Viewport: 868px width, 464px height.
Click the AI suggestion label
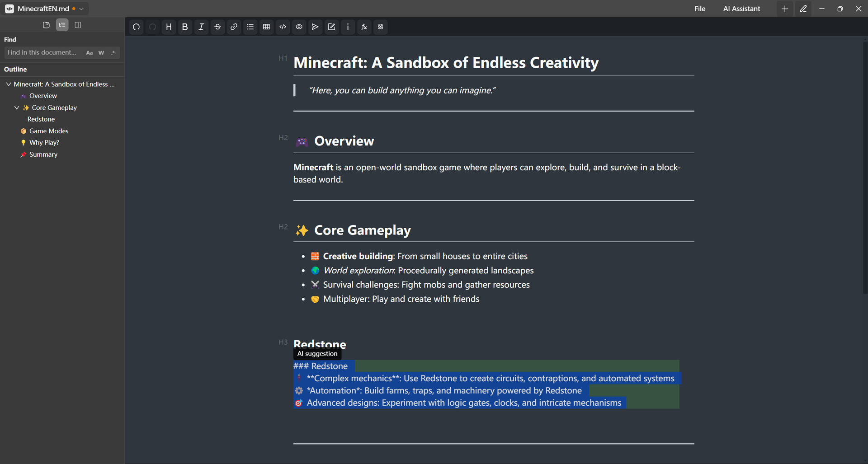point(317,354)
